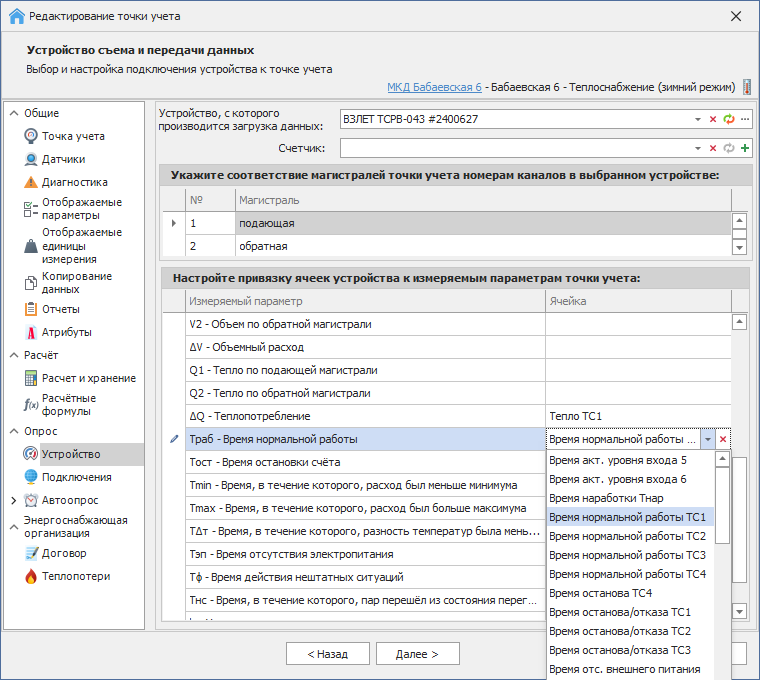
Task: Select Время нормальной работы ТС2 option
Action: (x=628, y=536)
